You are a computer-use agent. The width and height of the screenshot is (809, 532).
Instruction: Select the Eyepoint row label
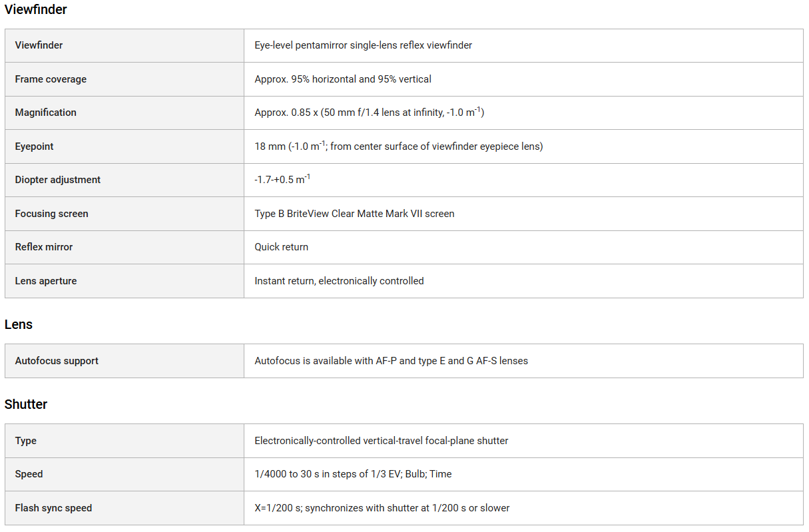[x=35, y=146]
